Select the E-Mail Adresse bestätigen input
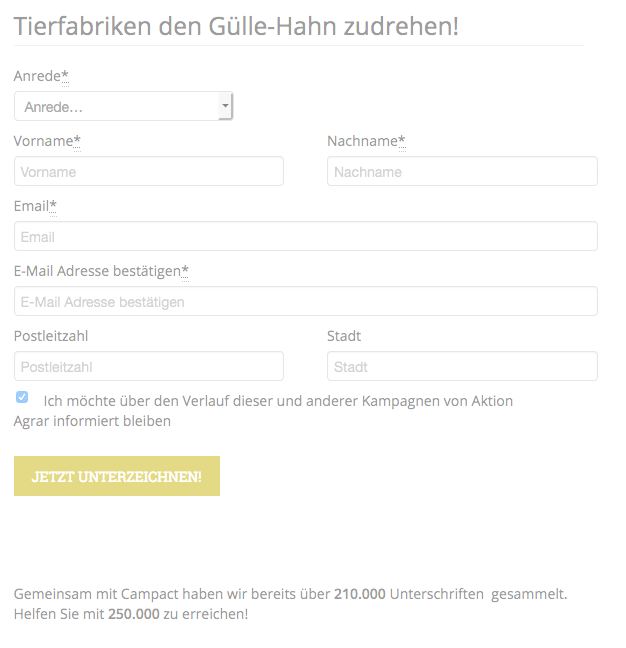The width and height of the screenshot is (626, 648). click(x=305, y=301)
